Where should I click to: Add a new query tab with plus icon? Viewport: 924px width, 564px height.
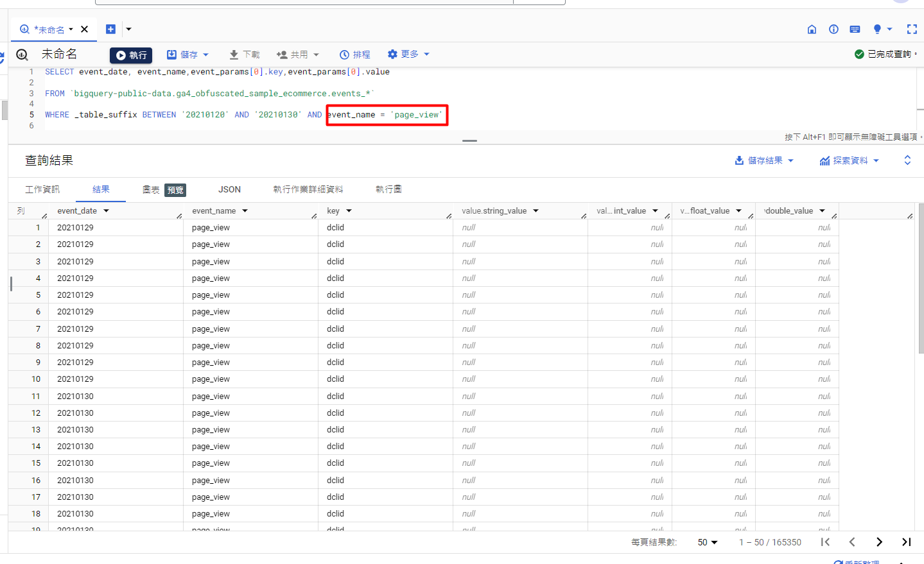point(110,29)
